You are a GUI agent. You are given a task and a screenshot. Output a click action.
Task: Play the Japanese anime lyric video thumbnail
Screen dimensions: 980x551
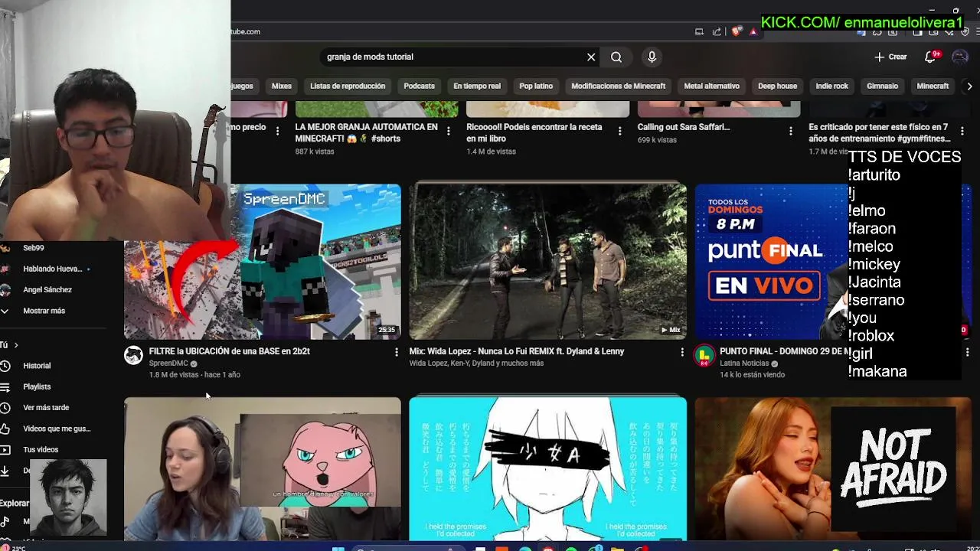[547, 468]
